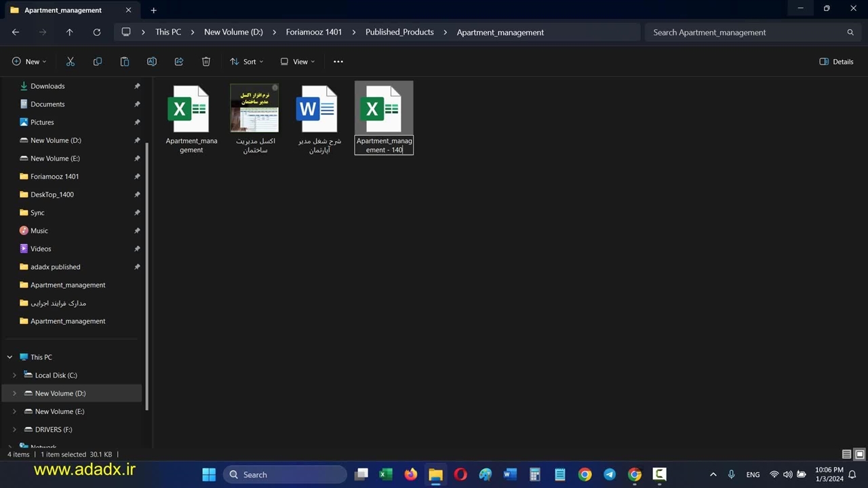Viewport: 868px width, 488px height.
Task: Open the New item button
Action: click(29, 62)
